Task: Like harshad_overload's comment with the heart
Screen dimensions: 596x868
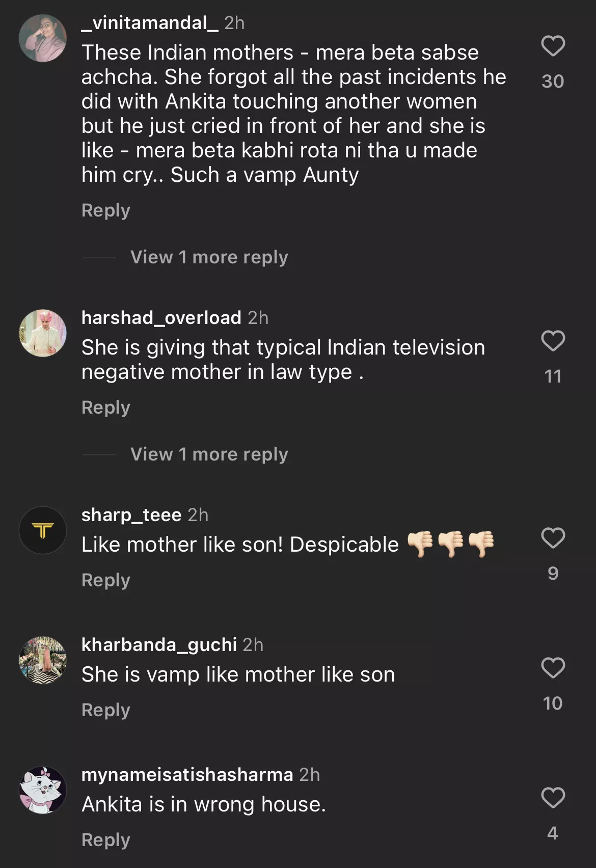Action: pyautogui.click(x=553, y=341)
